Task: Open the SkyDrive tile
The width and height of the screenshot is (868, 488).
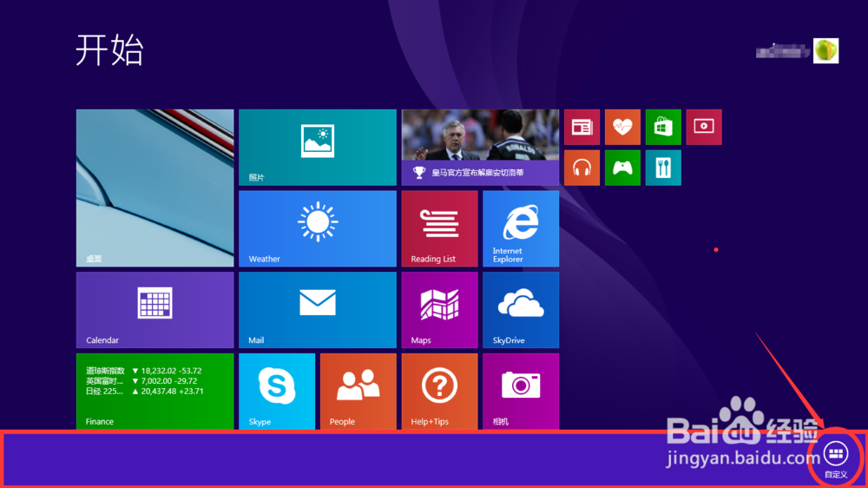Action: [x=521, y=310]
